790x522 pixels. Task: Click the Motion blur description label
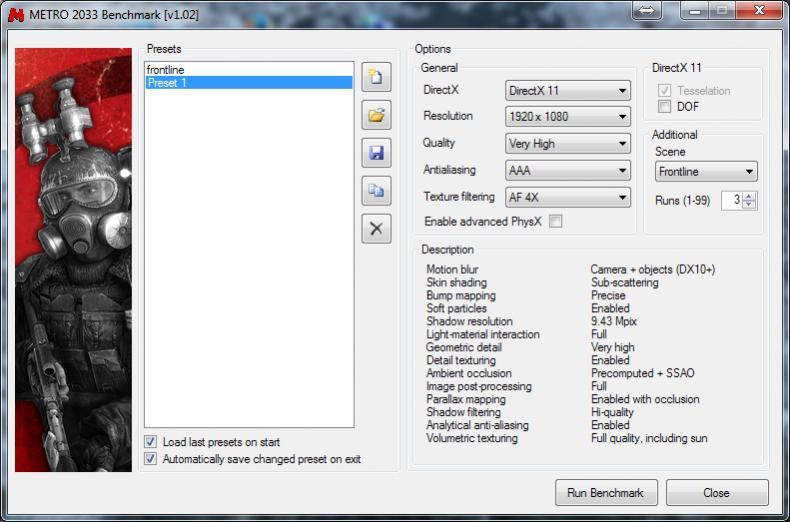(x=452, y=270)
